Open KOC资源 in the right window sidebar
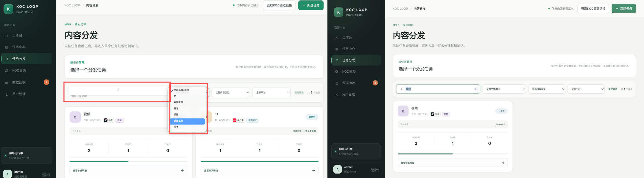 pyautogui.click(x=356, y=72)
